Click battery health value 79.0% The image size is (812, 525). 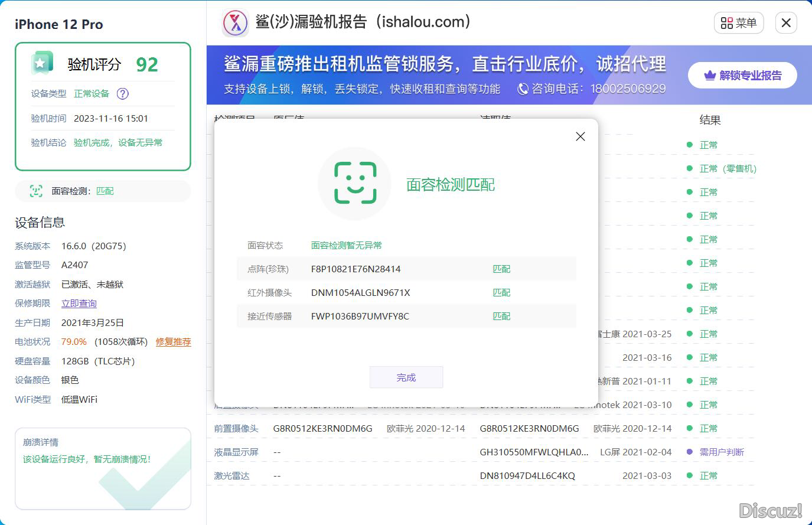pos(74,342)
